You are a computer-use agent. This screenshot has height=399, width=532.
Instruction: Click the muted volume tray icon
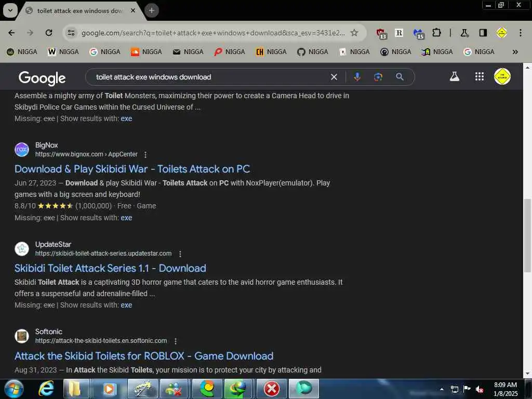coord(480,389)
